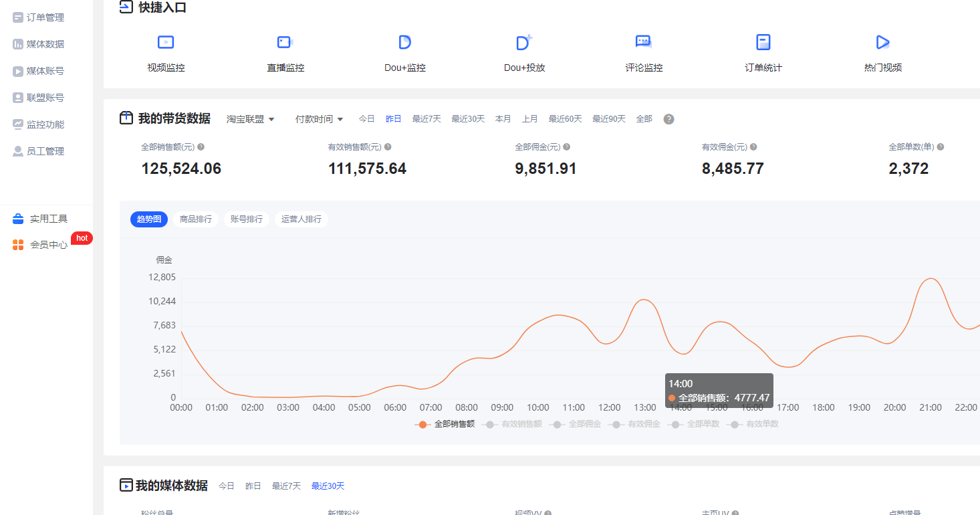Filter sales data by 昨日
980x515 pixels.
394,119
